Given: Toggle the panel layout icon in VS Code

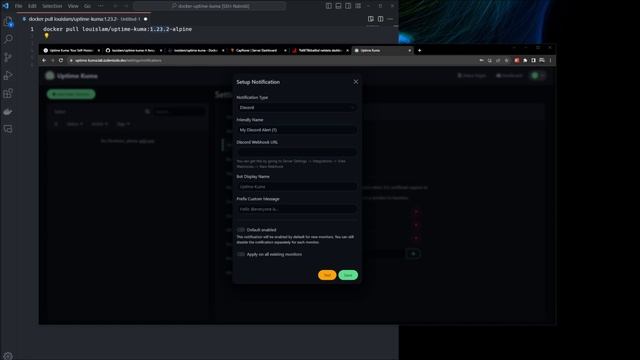Looking at the screenshot, I should point(338,6).
